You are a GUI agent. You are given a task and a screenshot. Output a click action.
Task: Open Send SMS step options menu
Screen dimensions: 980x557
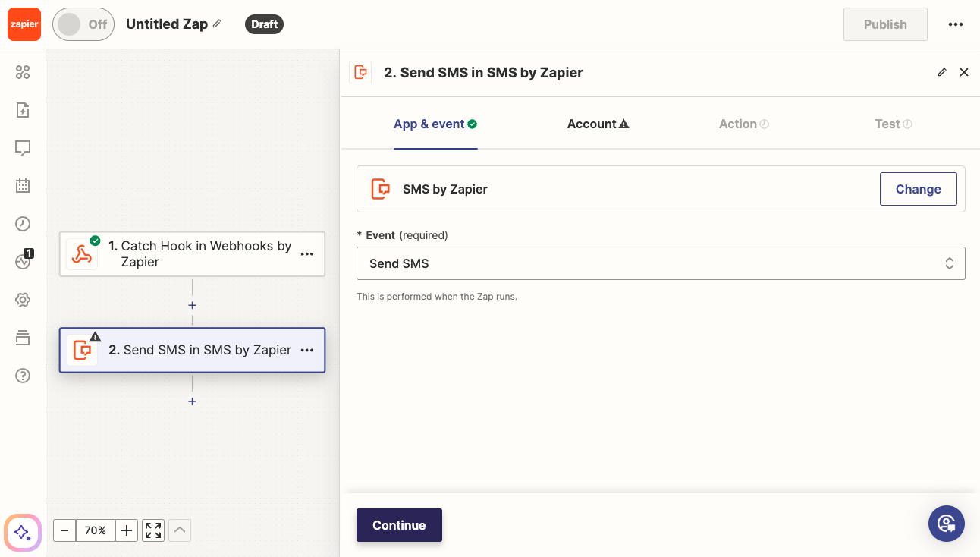(x=307, y=350)
